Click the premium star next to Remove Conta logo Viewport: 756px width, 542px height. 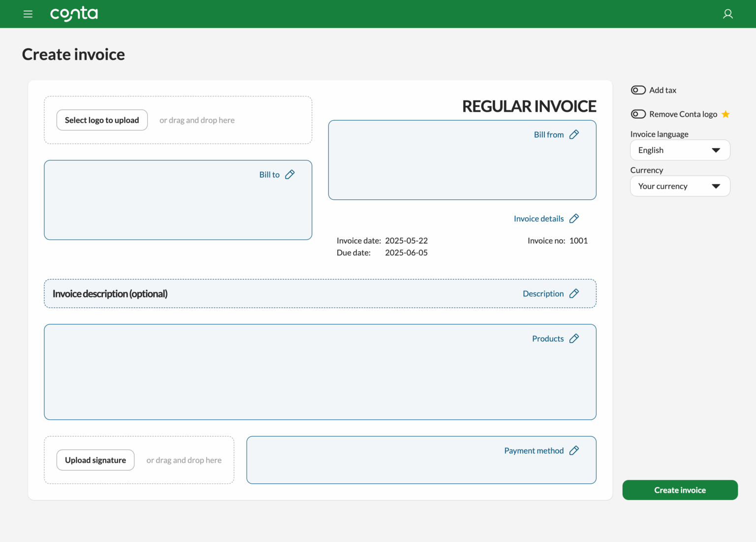[725, 114]
